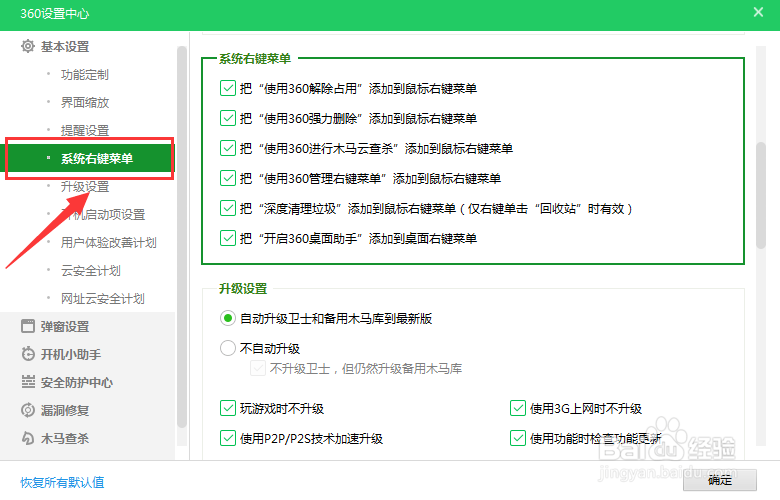Click the 确定 button

[x=720, y=480]
